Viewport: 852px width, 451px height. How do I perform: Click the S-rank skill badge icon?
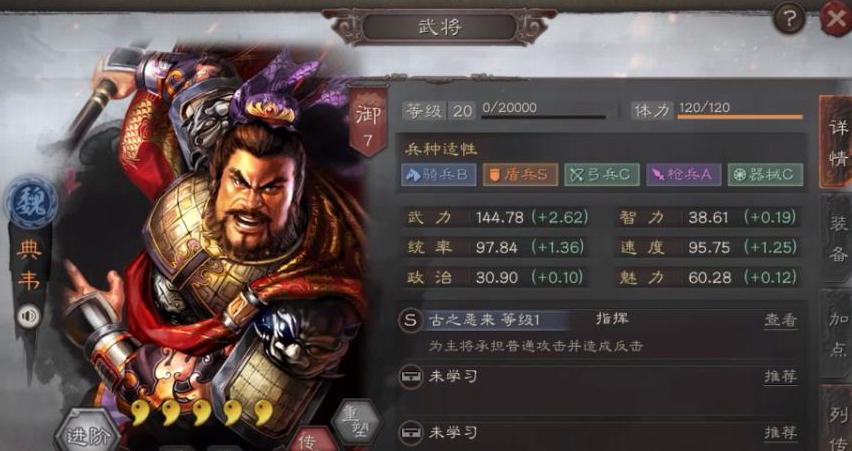point(410,321)
